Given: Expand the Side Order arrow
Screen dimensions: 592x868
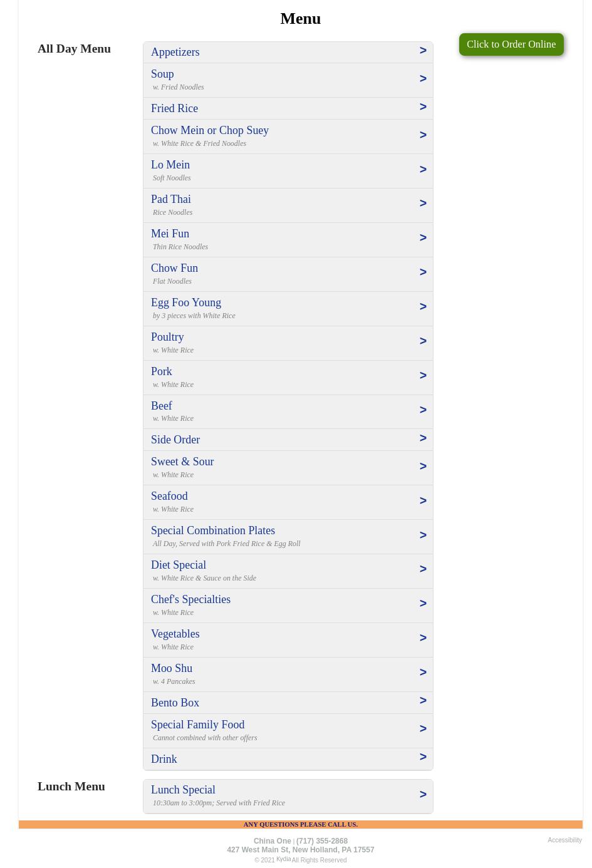Looking at the screenshot, I should coord(423,438).
